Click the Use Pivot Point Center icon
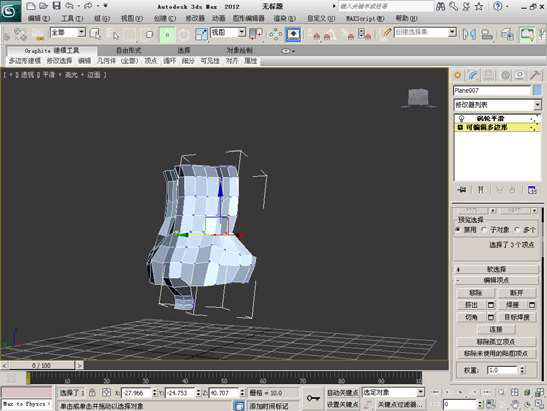This screenshot has height=411, width=547. 257,34
